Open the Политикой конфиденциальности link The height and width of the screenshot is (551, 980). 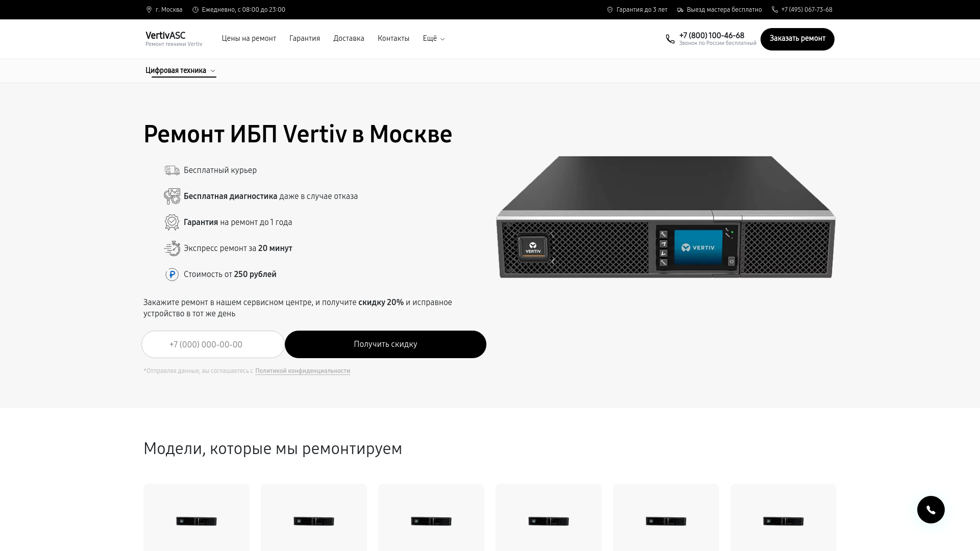click(303, 371)
